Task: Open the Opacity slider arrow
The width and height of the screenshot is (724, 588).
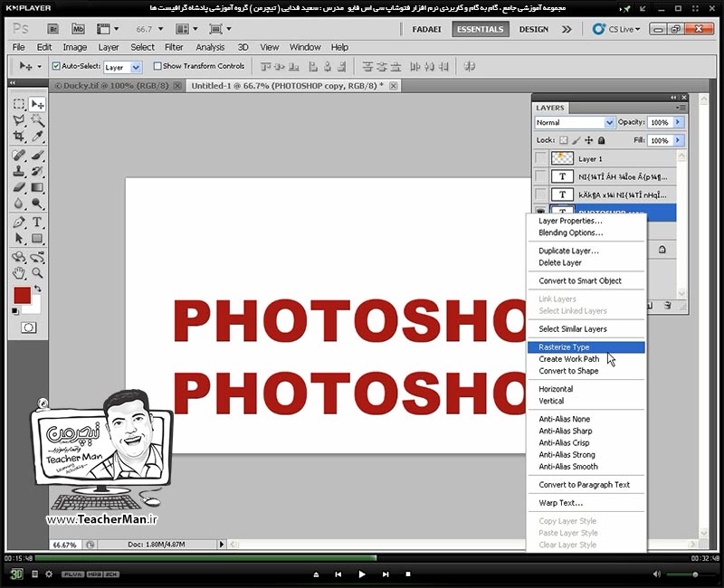Action: pyautogui.click(x=677, y=122)
